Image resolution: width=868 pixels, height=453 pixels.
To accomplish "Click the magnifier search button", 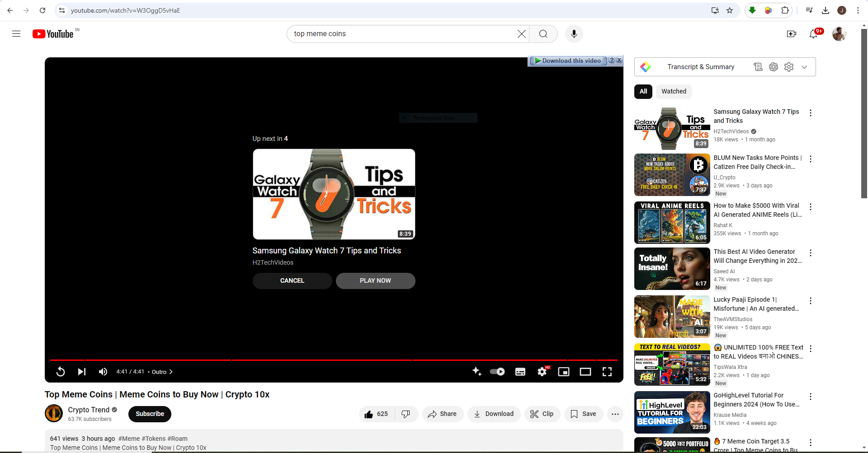I will [543, 34].
